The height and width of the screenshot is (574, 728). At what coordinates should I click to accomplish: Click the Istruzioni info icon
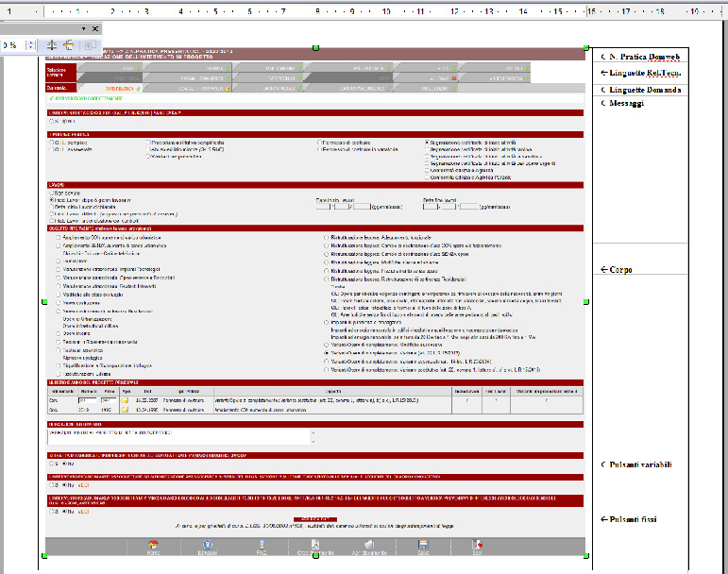(207, 545)
